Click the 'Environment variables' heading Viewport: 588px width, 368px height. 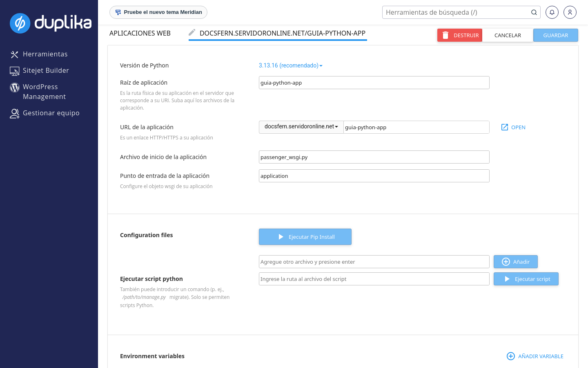click(x=152, y=356)
